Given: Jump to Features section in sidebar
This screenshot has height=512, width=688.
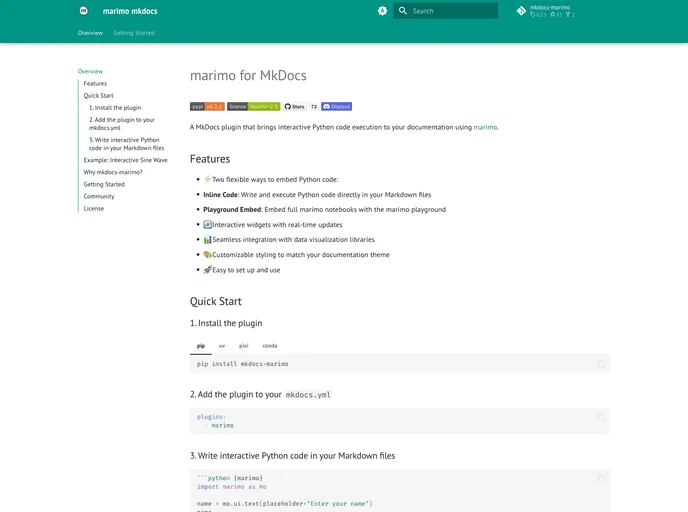Looking at the screenshot, I should pos(95,83).
